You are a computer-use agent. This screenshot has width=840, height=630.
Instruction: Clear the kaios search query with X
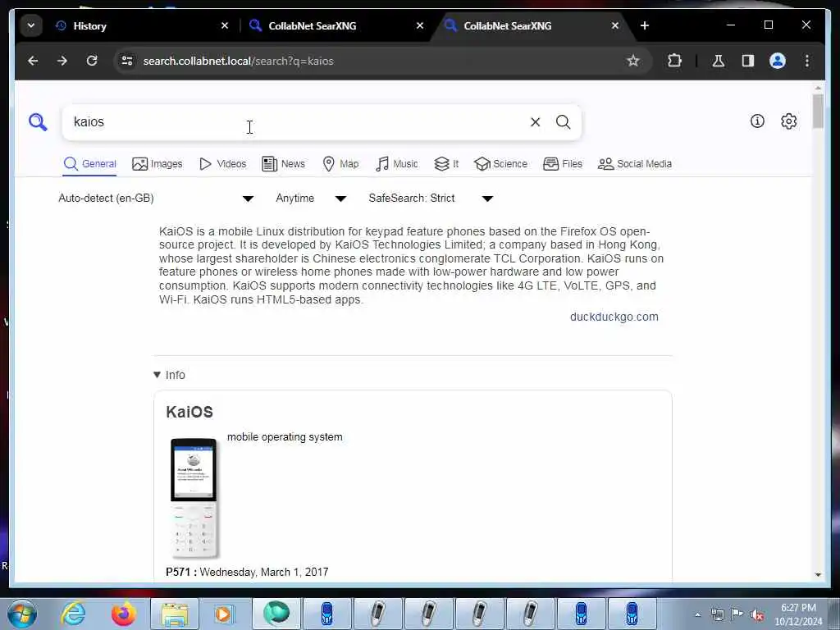[535, 122]
